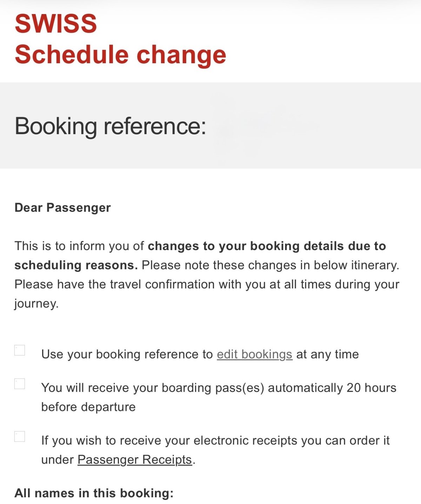The height and width of the screenshot is (504, 421).
Task: Click the "Dear Passenger" greeting
Action: click(x=62, y=208)
